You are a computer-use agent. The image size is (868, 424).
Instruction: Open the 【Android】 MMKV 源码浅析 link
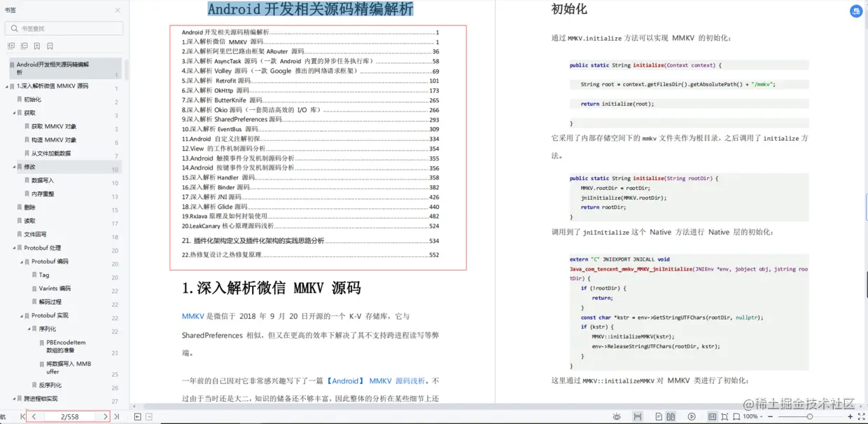376,381
